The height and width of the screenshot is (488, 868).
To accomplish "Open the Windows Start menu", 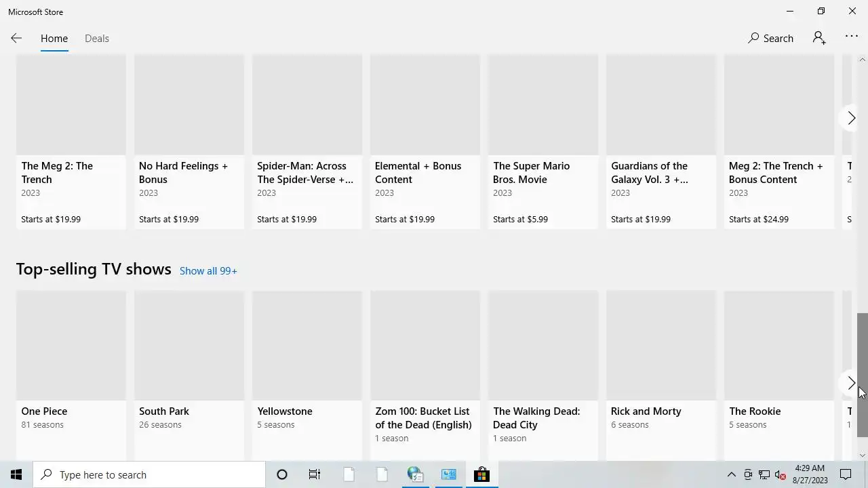I will [16, 474].
